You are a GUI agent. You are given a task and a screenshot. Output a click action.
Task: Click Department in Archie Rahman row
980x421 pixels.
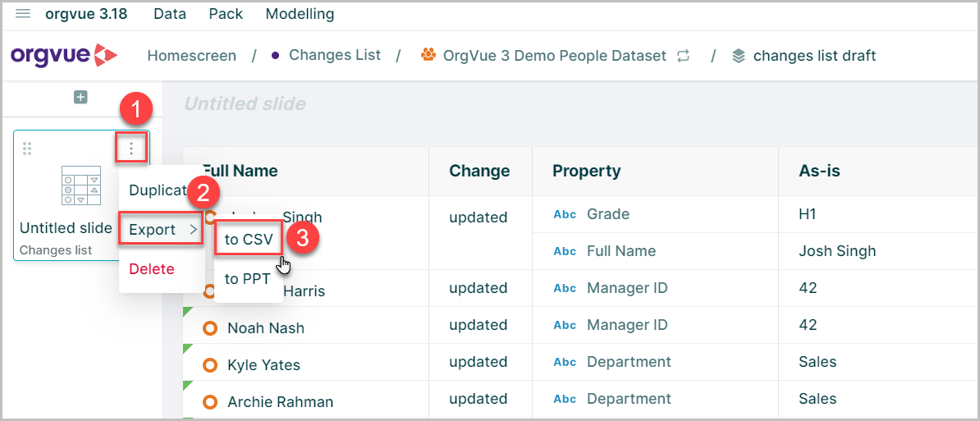(x=629, y=399)
